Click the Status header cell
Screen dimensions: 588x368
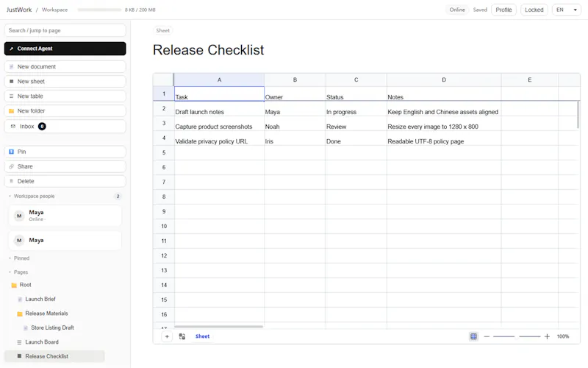pos(356,94)
